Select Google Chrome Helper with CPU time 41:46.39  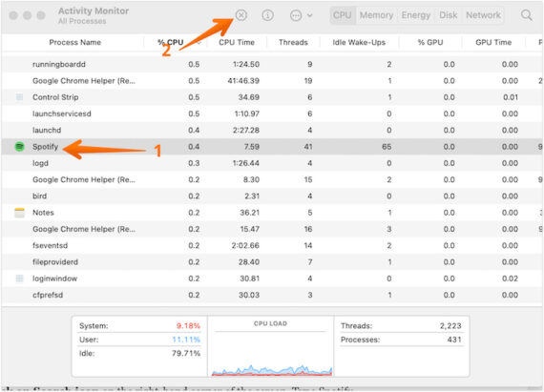click(84, 81)
